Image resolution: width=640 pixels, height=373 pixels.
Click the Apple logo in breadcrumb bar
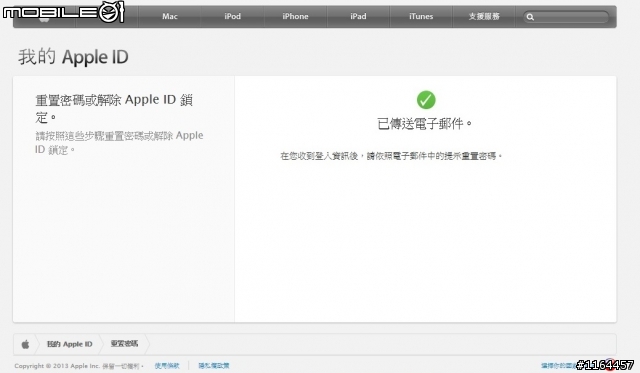[x=25, y=344]
